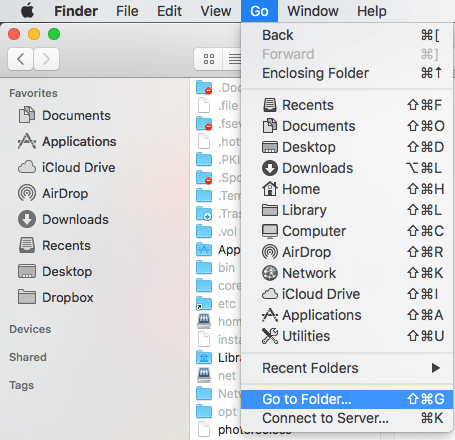
Task: Select the net item in file list
Action: 217,375
